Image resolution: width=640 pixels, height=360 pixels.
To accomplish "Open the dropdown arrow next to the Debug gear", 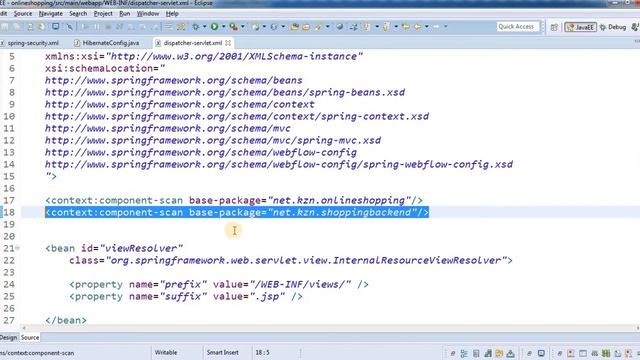I will point(204,27).
